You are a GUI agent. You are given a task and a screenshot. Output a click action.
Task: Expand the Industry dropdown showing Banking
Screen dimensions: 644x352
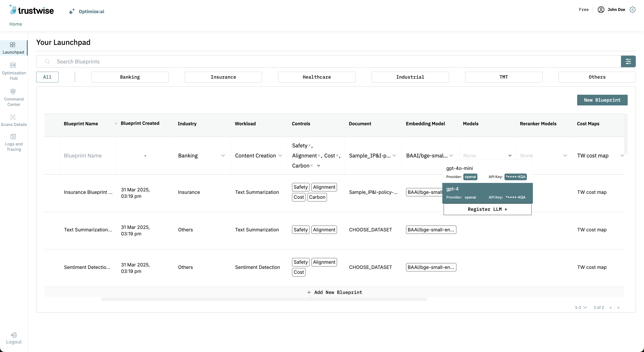pyautogui.click(x=223, y=156)
